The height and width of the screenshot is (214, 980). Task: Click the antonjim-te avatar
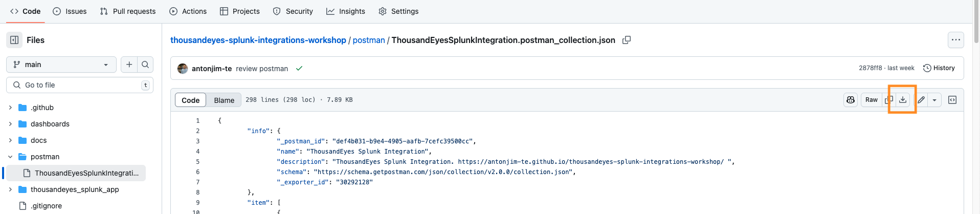point(183,69)
